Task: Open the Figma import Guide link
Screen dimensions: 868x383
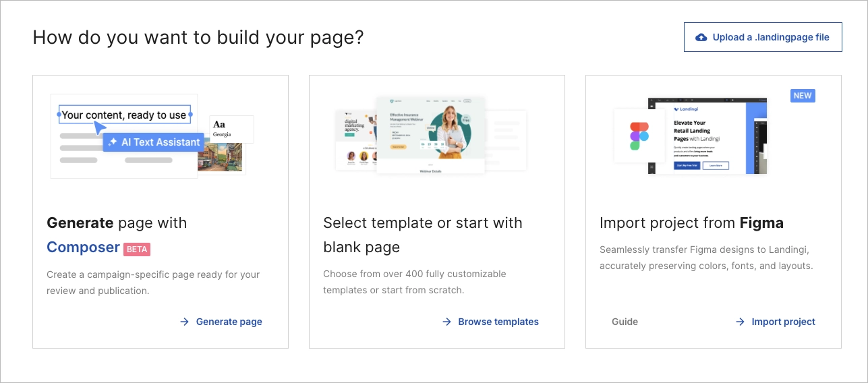Action: (x=625, y=322)
